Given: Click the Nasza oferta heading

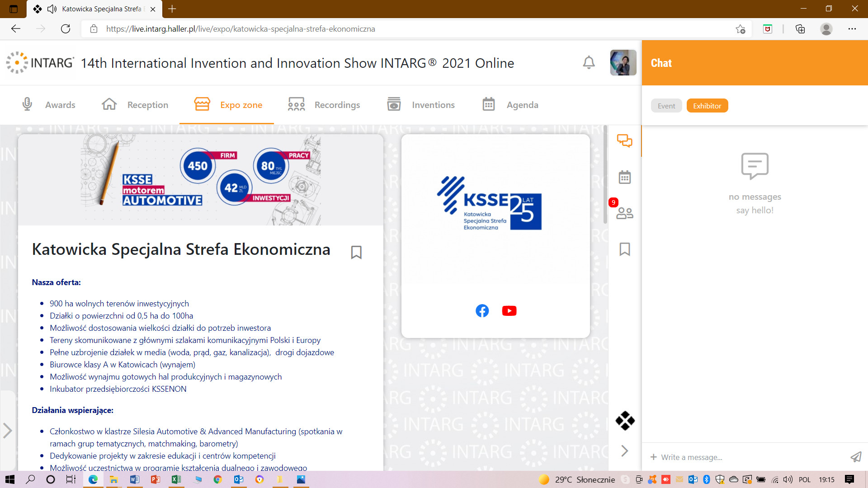Looking at the screenshot, I should click(x=56, y=282).
